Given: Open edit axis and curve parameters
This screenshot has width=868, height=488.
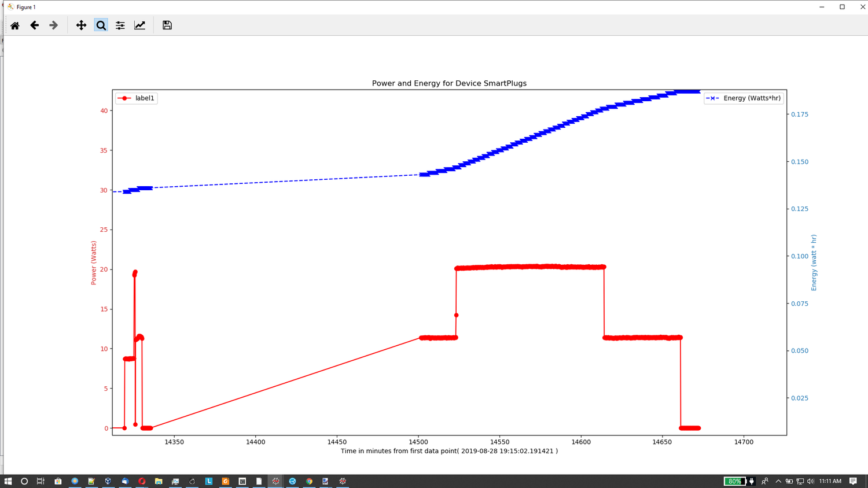Looking at the screenshot, I should [x=140, y=25].
